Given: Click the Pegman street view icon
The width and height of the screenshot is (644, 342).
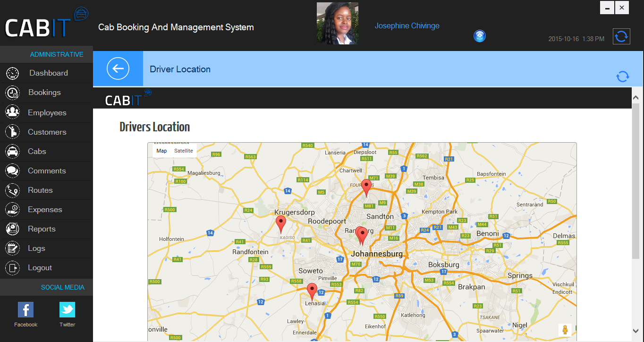Looking at the screenshot, I should [565, 330].
